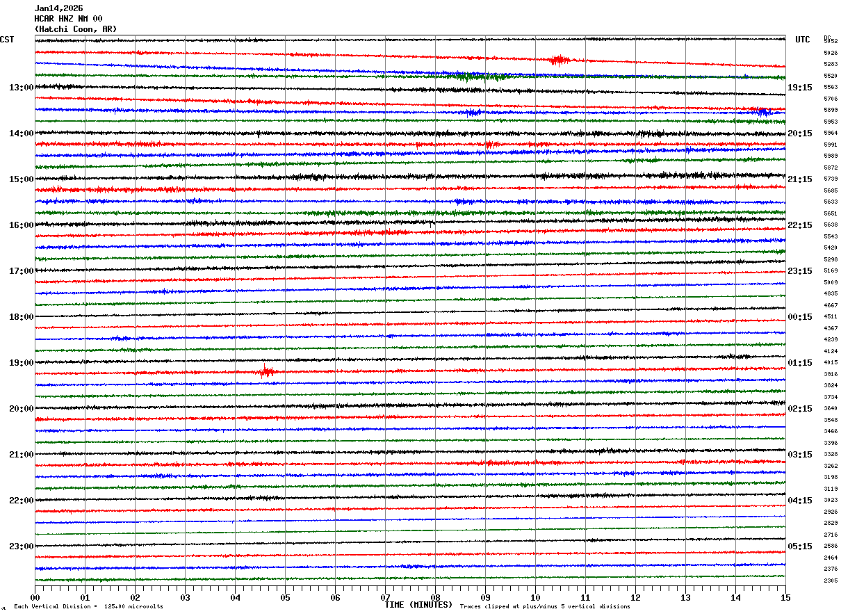Click the 'Traces clipped at plus/minus 5' note
Screen dimensions: 841x616
(x=545, y=607)
